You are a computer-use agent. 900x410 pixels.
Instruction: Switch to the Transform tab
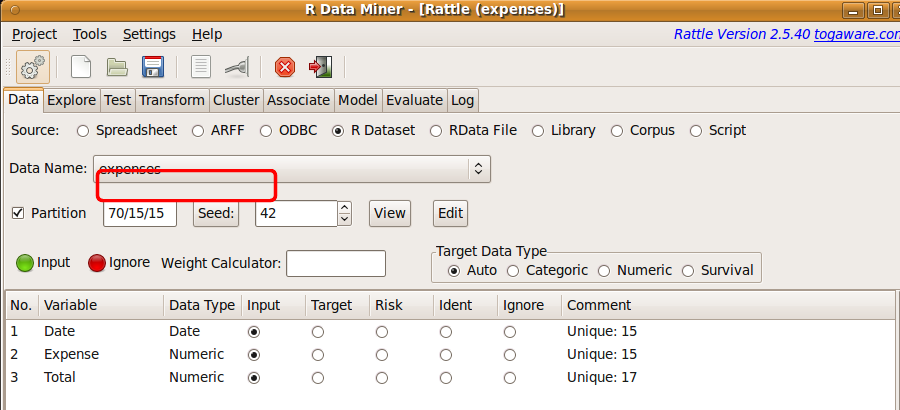172,100
